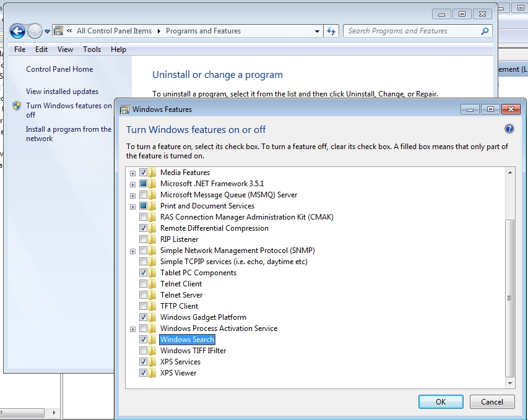Expand Microsoft .NET Framework 3.5.1 node

132,184
